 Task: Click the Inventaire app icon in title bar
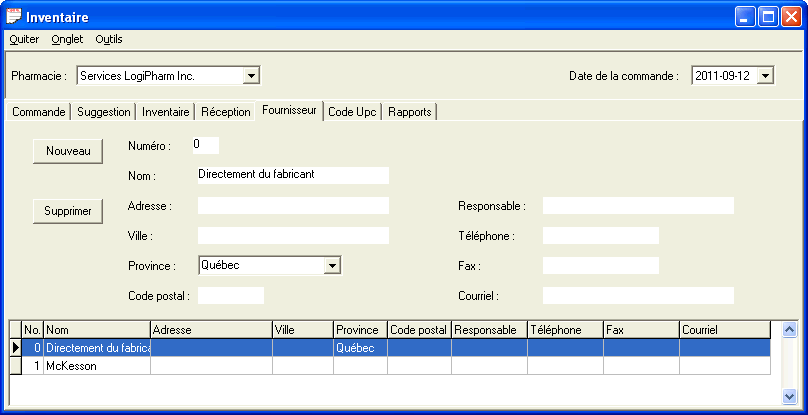click(14, 16)
